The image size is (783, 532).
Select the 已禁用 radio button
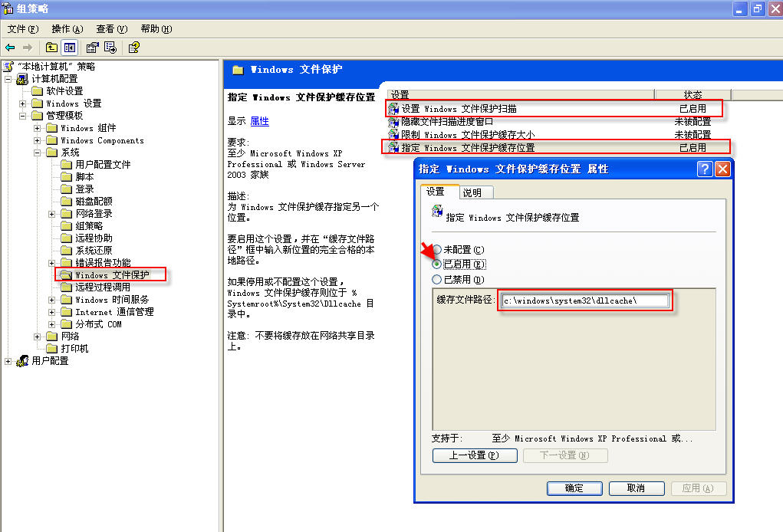pyautogui.click(x=437, y=280)
